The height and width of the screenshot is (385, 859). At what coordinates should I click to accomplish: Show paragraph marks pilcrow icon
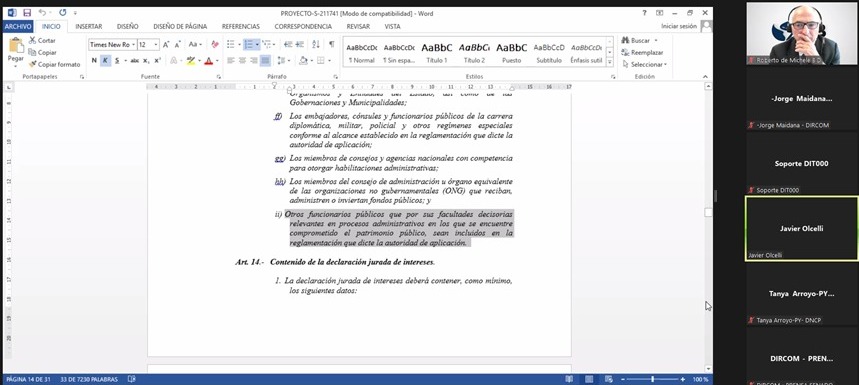coord(331,44)
